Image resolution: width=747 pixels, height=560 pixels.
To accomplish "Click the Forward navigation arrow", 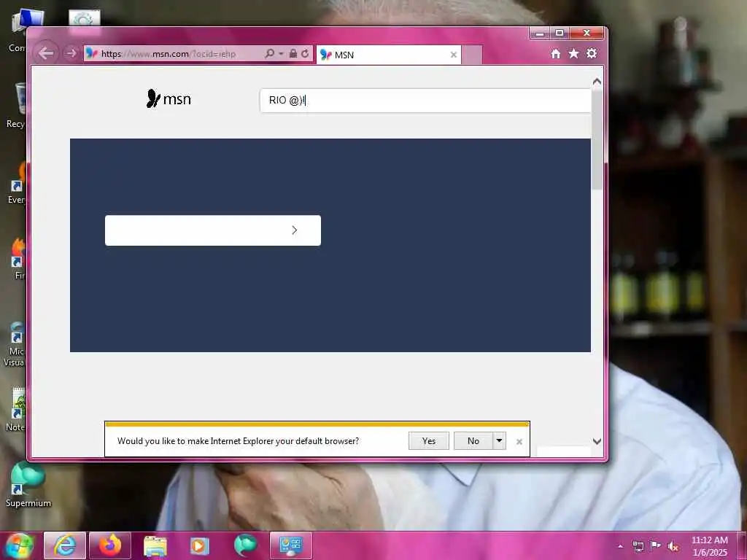I will pos(71,53).
